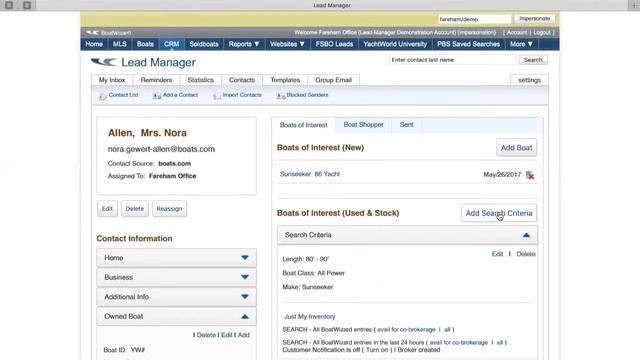
Task: Click the email nora.gewert-allen@boats.com
Action: pos(161,149)
